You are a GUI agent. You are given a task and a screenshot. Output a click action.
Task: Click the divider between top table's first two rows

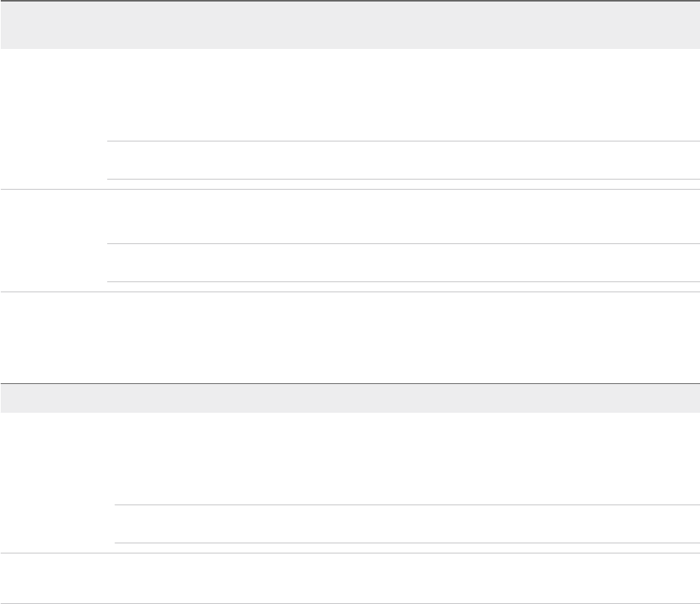350,189
